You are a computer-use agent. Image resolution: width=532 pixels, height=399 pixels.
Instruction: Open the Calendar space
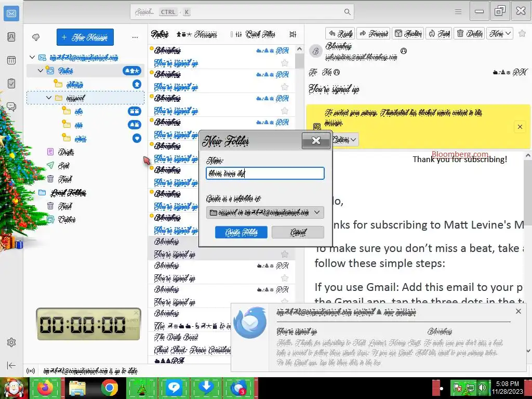click(11, 60)
